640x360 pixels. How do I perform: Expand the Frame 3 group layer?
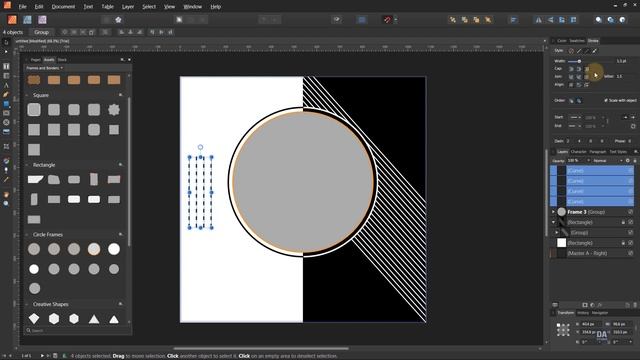click(553, 212)
